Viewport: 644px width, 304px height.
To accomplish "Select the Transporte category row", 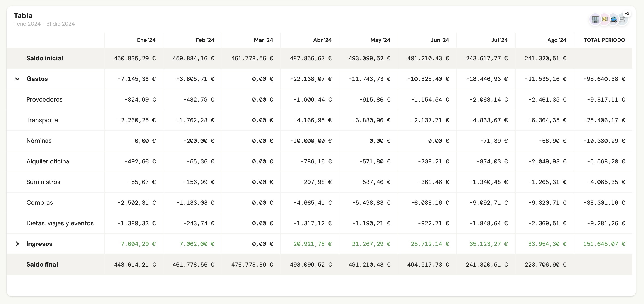I will (x=42, y=120).
